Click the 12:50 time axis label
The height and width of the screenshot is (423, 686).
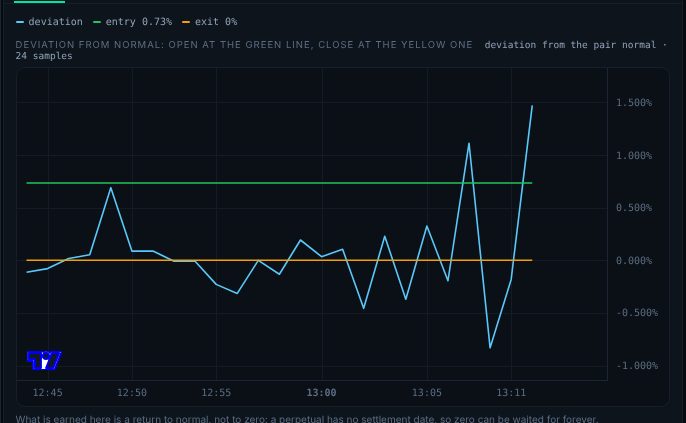[132, 393]
